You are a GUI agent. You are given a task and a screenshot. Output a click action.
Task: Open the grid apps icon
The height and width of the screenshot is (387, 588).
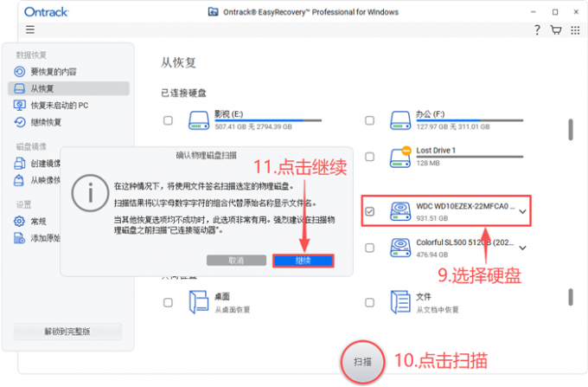(575, 30)
